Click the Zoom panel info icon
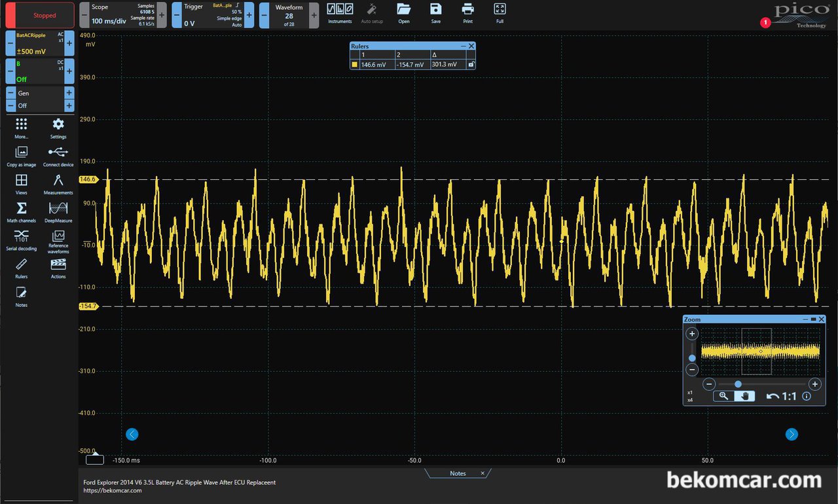 pyautogui.click(x=807, y=396)
